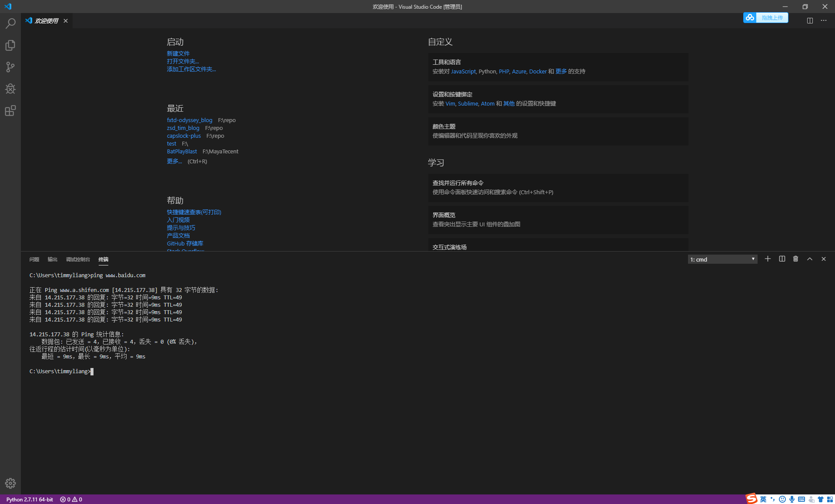Split the terminal pane
The height and width of the screenshot is (504, 835).
782,259
